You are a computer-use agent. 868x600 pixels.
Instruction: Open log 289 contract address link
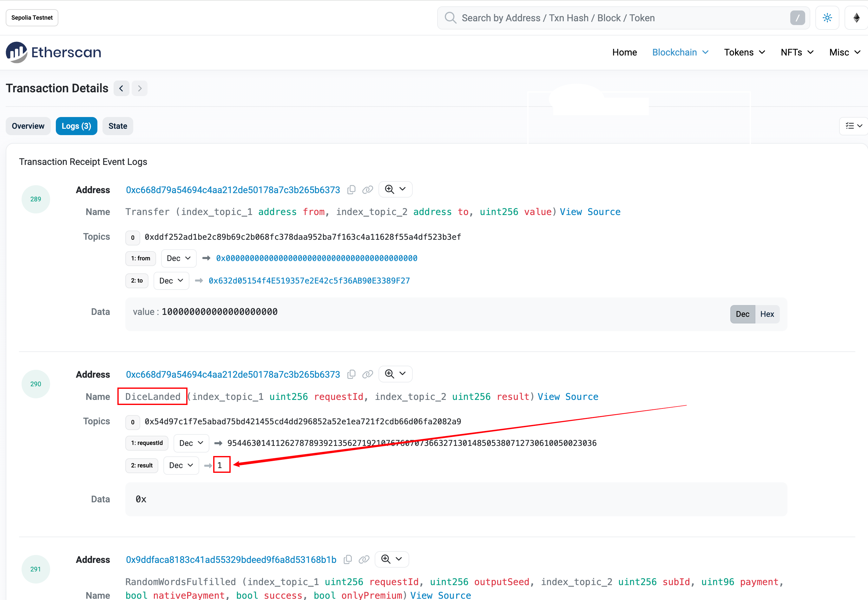pyautogui.click(x=233, y=190)
